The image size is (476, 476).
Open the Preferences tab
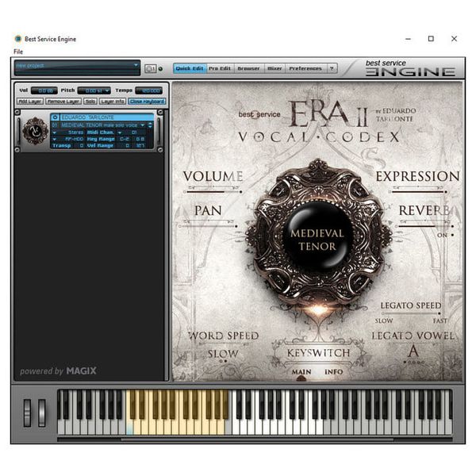(x=305, y=68)
